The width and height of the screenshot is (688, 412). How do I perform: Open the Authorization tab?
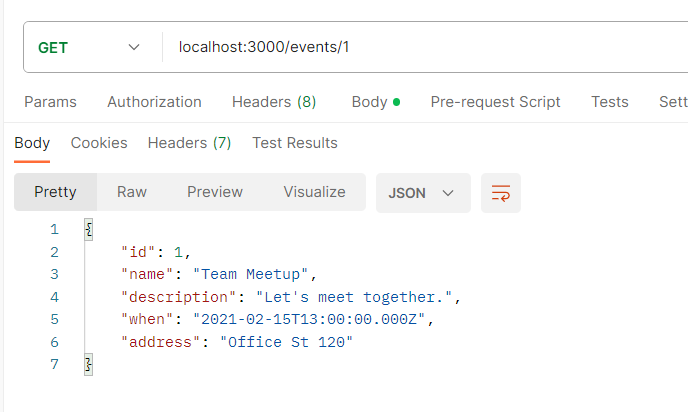pyautogui.click(x=154, y=102)
